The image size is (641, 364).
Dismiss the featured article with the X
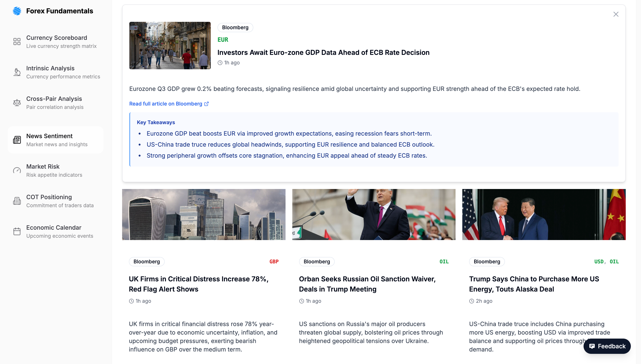[x=616, y=14]
